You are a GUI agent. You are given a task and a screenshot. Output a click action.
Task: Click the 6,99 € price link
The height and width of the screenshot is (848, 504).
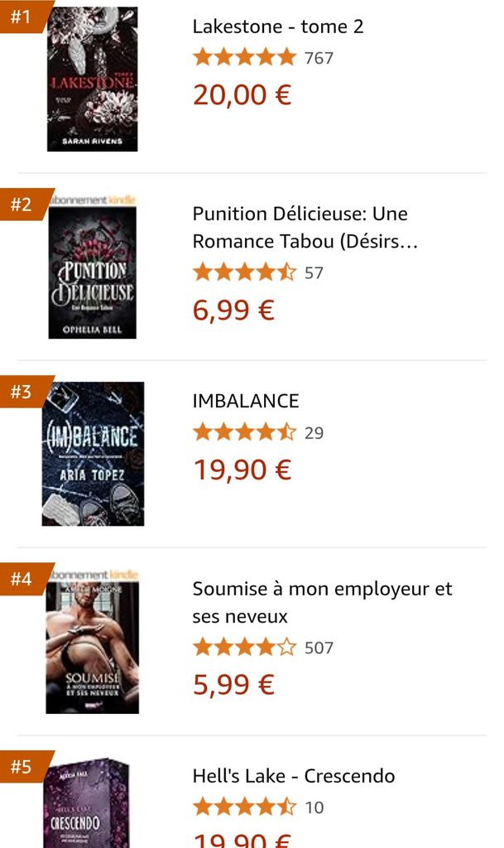click(233, 310)
